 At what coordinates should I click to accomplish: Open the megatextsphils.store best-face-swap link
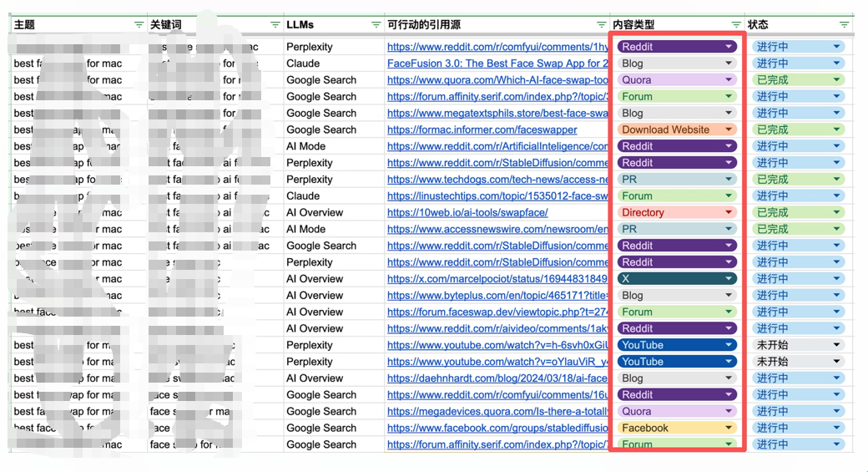497,113
